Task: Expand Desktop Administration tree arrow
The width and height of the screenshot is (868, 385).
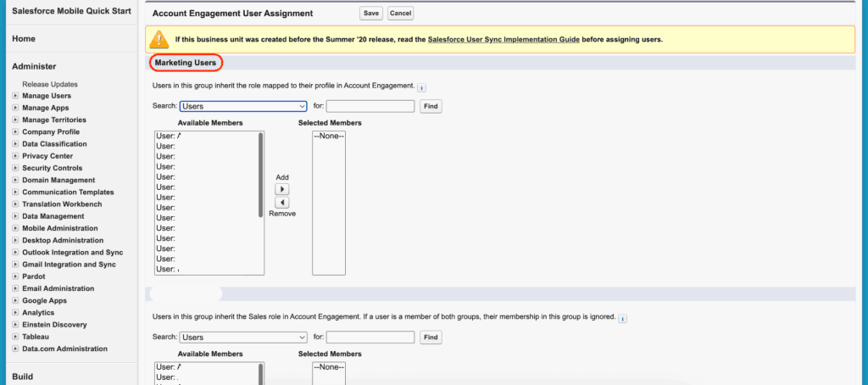Action: [x=15, y=241]
